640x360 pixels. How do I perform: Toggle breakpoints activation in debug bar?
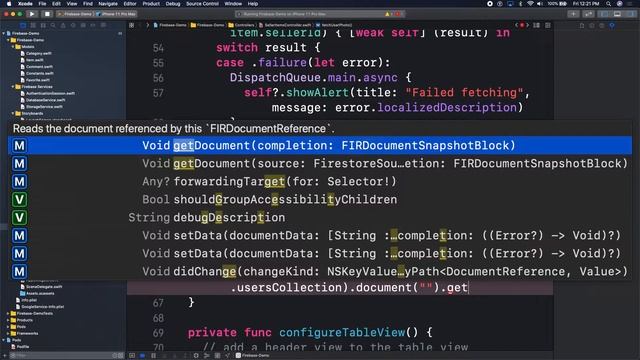(142, 356)
